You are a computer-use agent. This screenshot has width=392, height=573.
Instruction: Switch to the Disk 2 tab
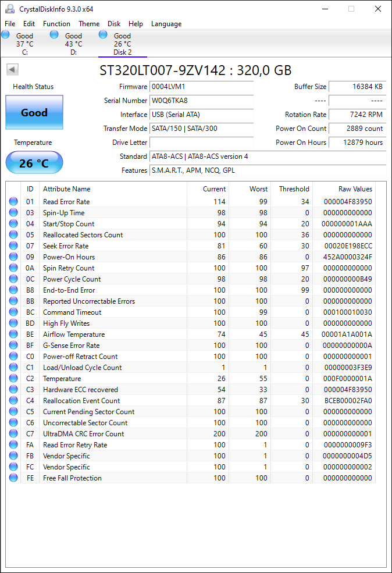tap(122, 44)
